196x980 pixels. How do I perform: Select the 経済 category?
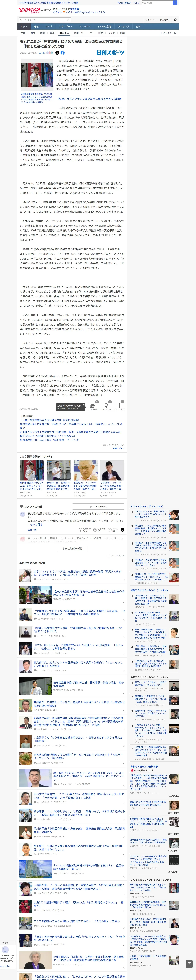coord(52,33)
